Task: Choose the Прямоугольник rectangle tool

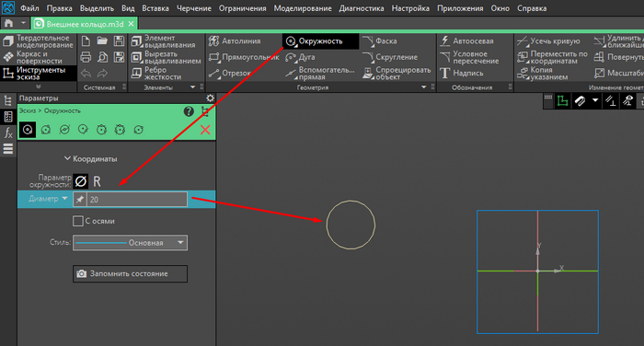Action: tap(244, 57)
